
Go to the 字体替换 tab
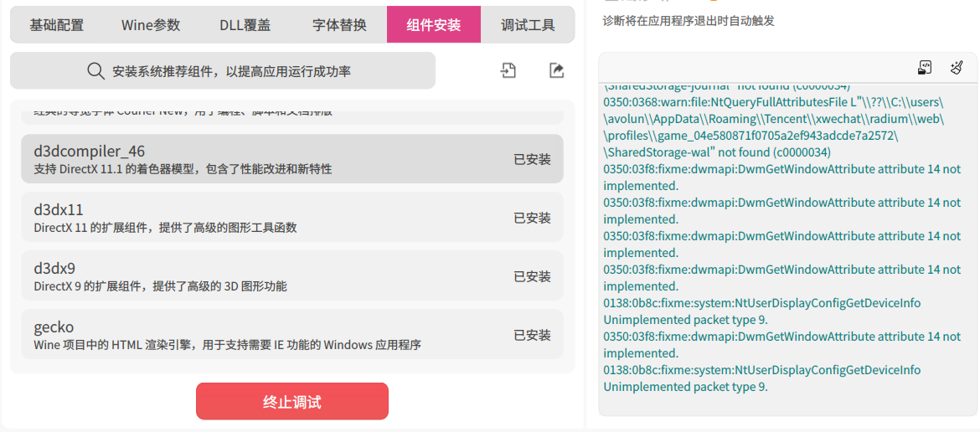[x=339, y=25]
